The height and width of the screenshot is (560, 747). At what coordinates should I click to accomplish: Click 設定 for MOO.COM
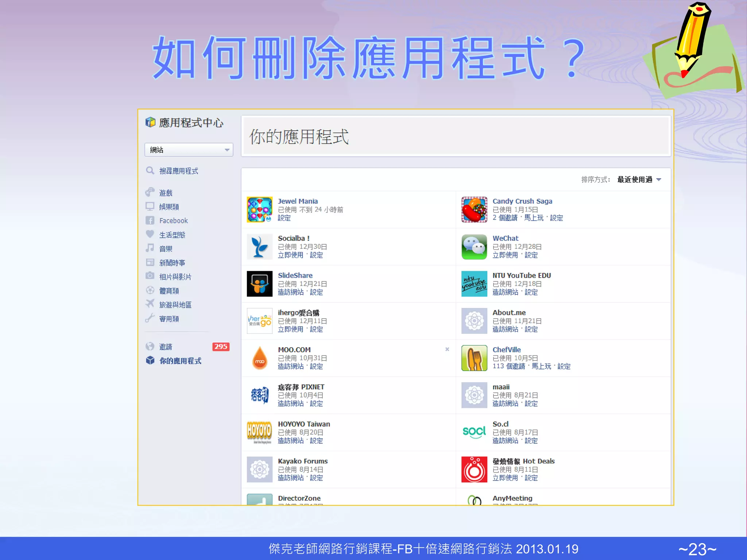pos(316,366)
